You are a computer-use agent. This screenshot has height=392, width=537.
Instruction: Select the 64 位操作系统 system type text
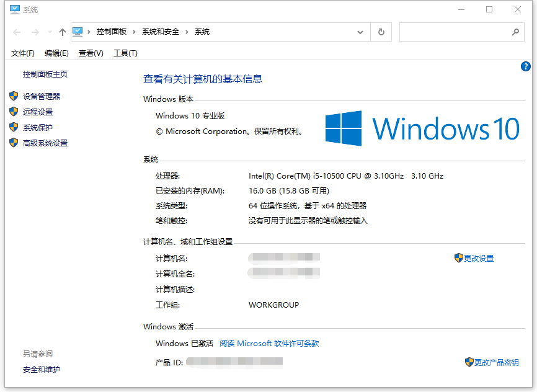click(x=308, y=206)
